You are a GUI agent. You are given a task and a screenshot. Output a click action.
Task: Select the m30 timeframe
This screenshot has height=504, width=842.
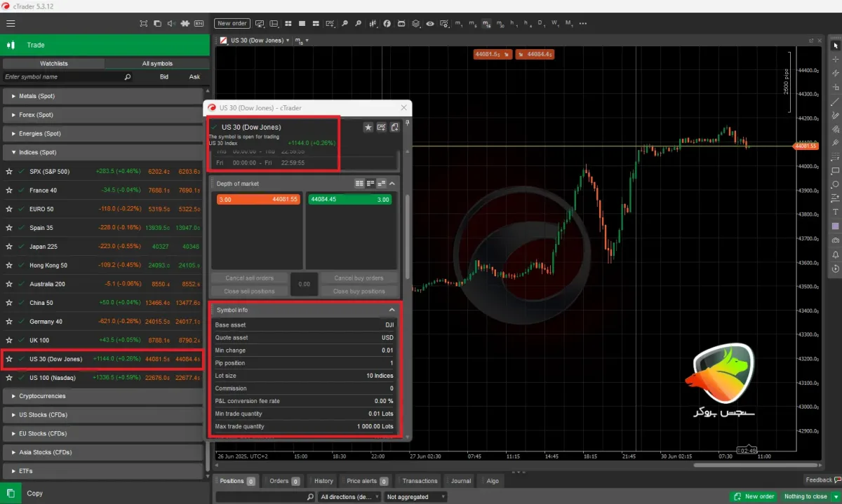(x=500, y=23)
